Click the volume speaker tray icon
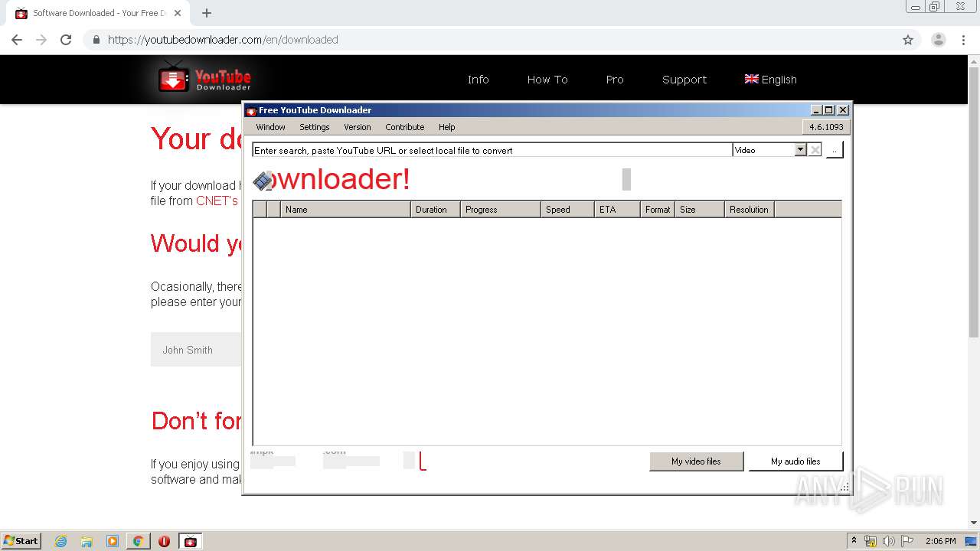 point(888,541)
